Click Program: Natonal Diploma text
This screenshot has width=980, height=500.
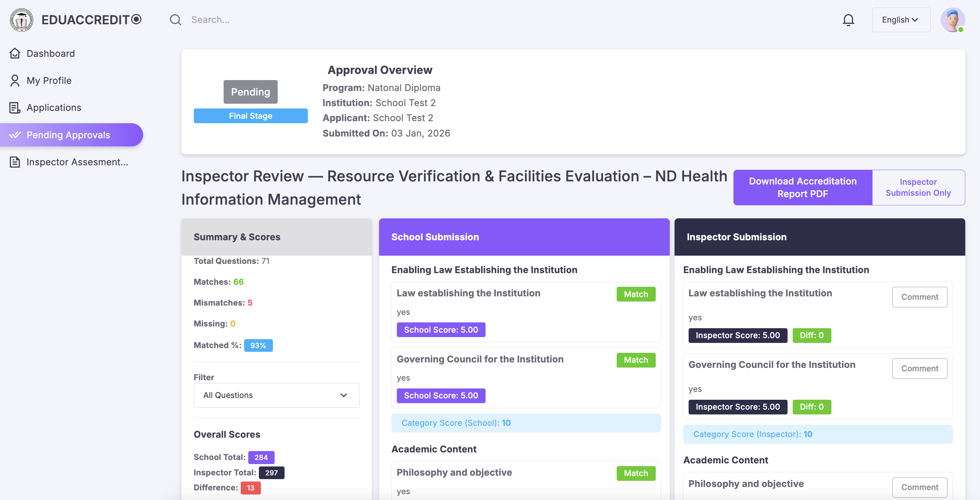point(381,88)
